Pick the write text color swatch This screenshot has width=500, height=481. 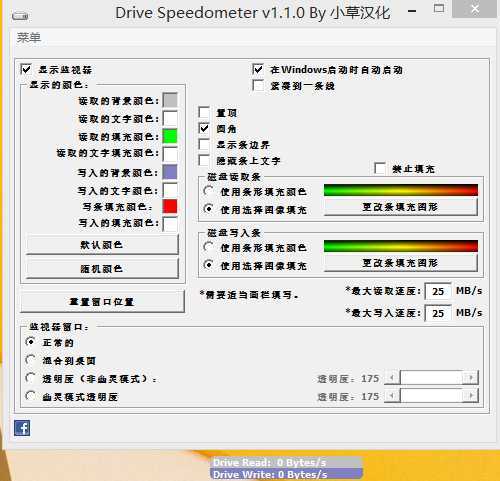click(170, 190)
